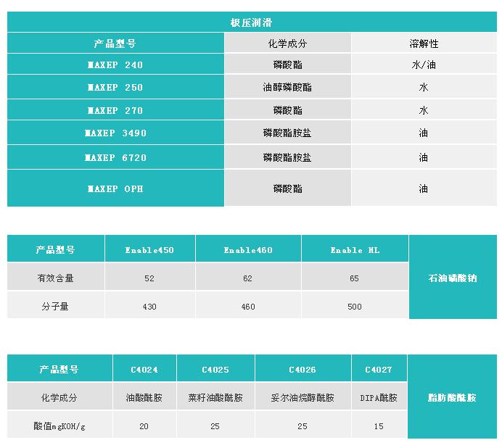Click the 有效含量 row label

tap(56, 278)
